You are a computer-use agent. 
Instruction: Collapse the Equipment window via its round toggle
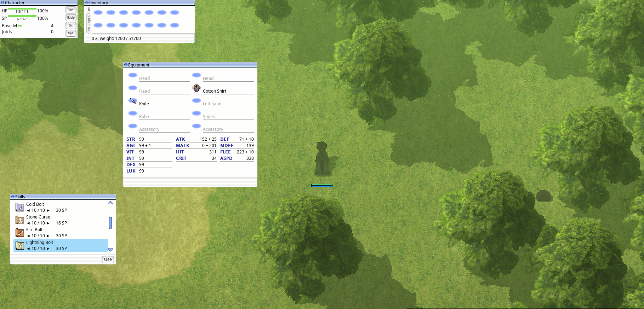pos(126,65)
